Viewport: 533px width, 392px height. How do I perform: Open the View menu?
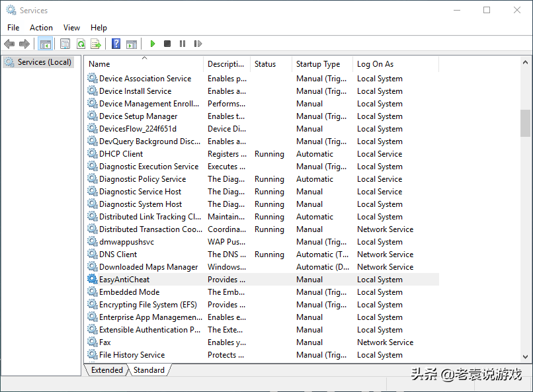pos(71,28)
